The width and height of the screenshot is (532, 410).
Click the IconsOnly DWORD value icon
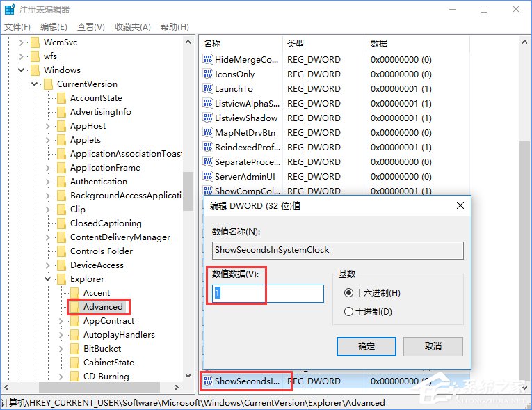click(x=207, y=74)
